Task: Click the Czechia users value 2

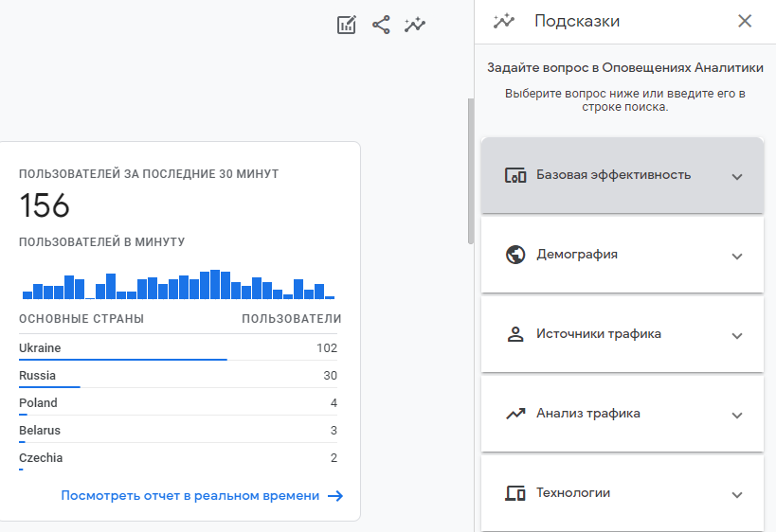Action: point(334,458)
